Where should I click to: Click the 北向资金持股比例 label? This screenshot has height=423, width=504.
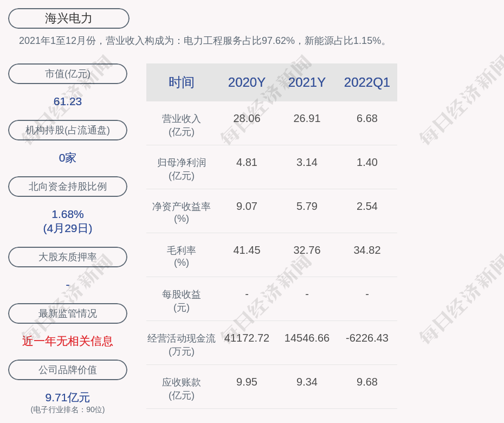[x=68, y=187]
